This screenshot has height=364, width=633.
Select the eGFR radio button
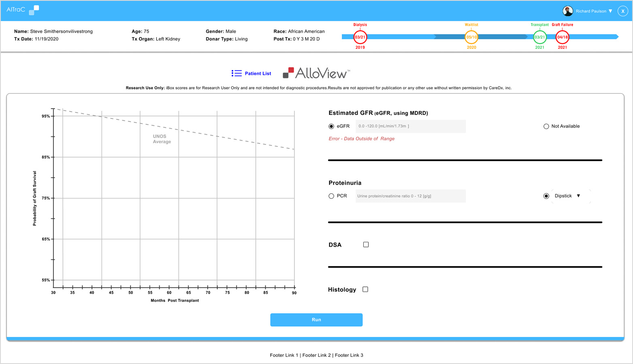pos(331,126)
